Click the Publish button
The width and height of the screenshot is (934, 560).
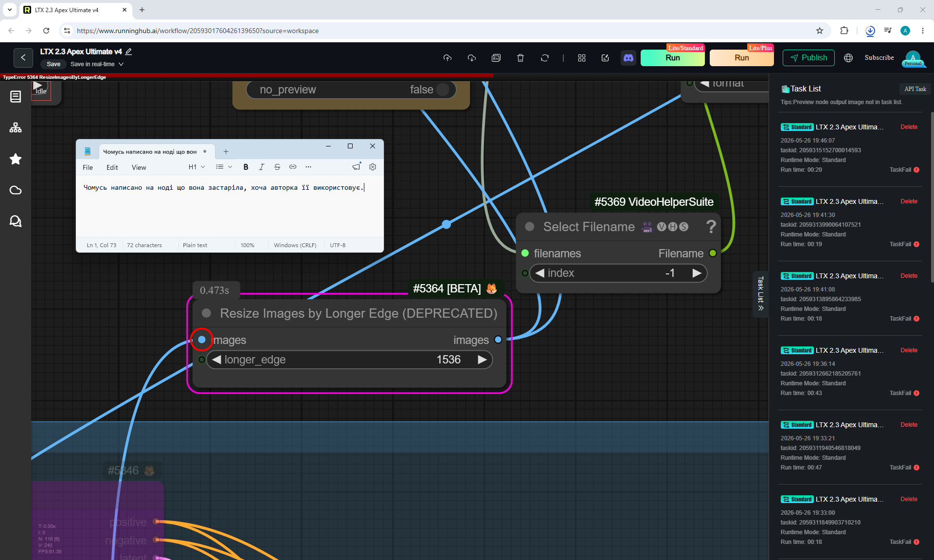pos(808,58)
